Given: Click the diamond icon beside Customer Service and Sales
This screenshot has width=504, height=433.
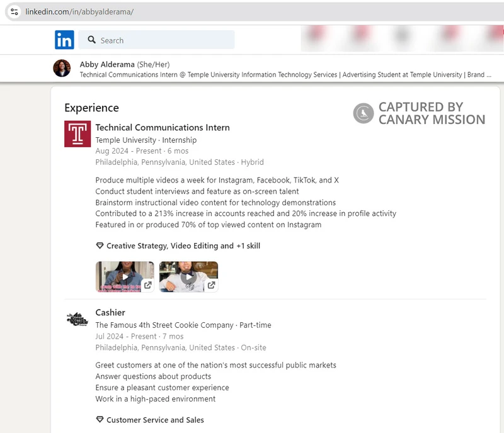Looking at the screenshot, I should [100, 420].
